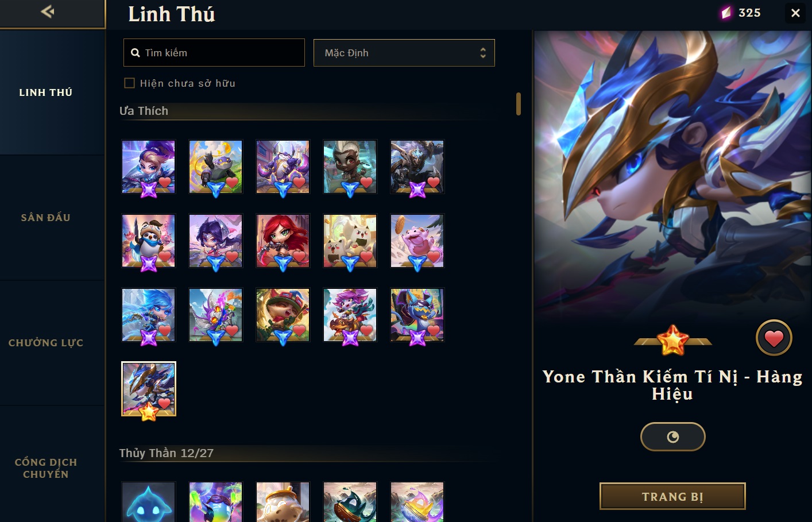Viewport: 812px width, 522px height.
Task: Focus the Tìm kiếm search field
Action: [x=214, y=53]
